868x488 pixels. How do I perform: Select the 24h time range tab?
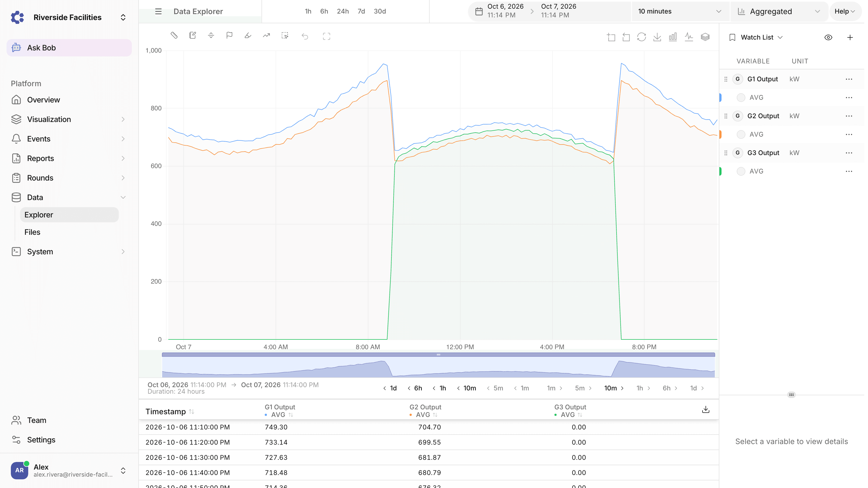click(x=343, y=11)
